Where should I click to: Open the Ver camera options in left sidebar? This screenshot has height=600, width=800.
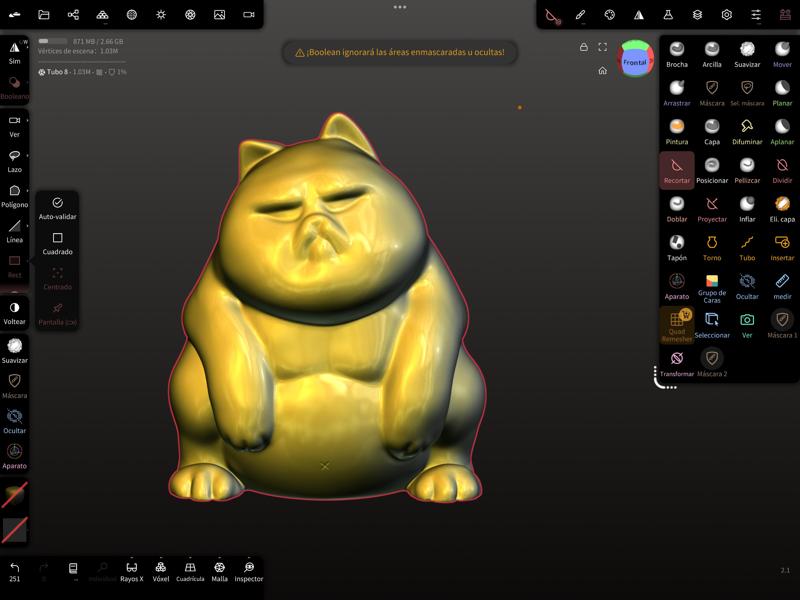(14, 127)
